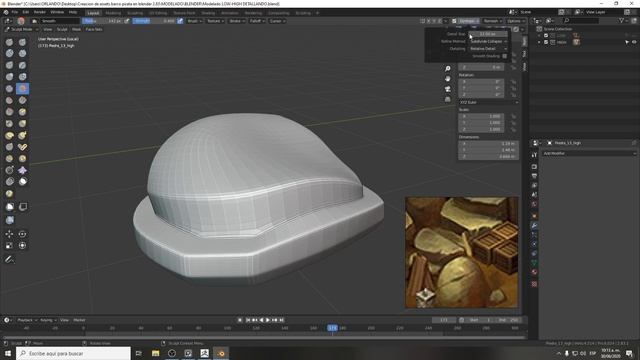Toggle Y symmetry in header
640x360 pixels.
click(434, 21)
